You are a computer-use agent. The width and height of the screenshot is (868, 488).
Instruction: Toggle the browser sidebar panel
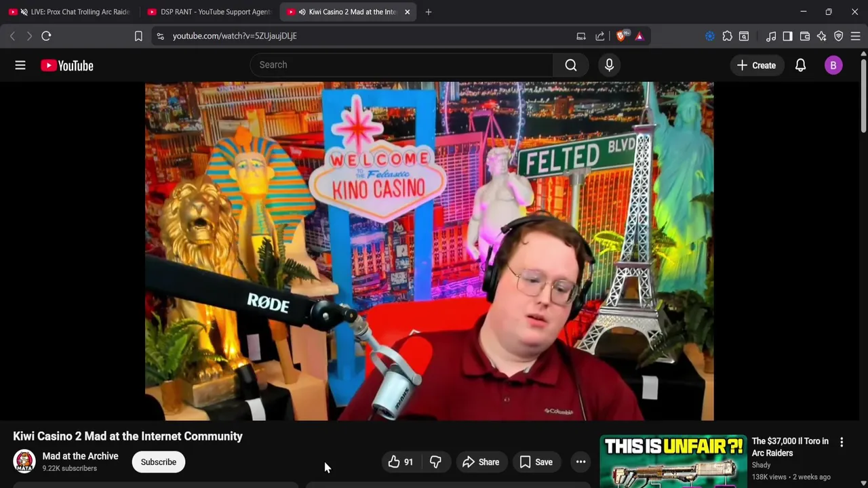click(x=787, y=36)
